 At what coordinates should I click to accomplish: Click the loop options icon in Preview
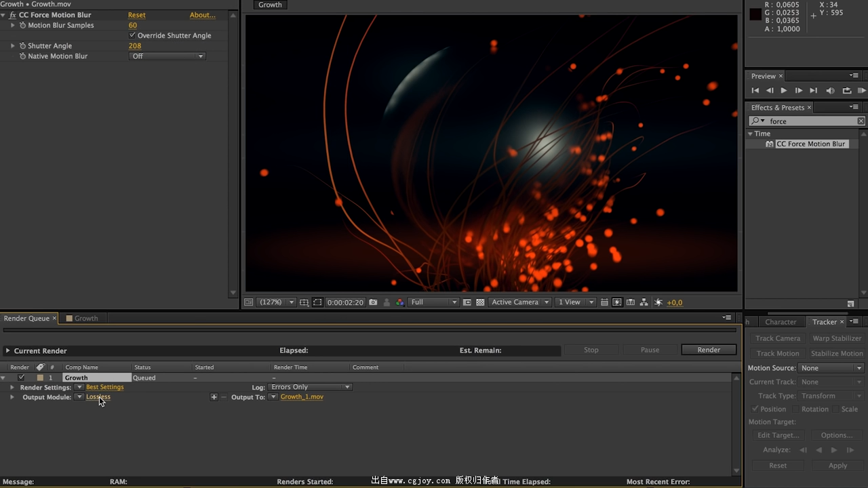point(847,90)
